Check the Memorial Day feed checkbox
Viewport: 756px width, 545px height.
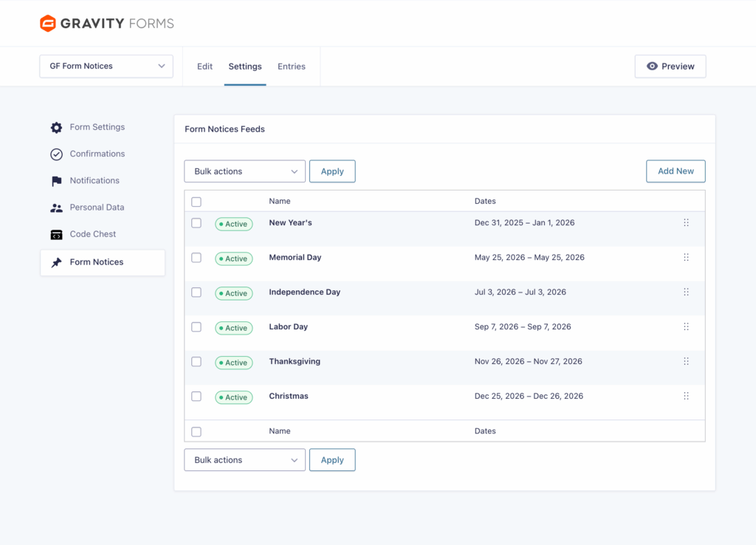pos(196,258)
